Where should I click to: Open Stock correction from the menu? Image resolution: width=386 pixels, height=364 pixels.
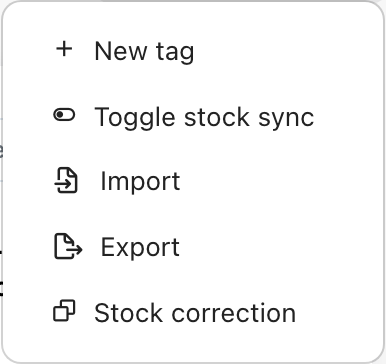point(193,312)
